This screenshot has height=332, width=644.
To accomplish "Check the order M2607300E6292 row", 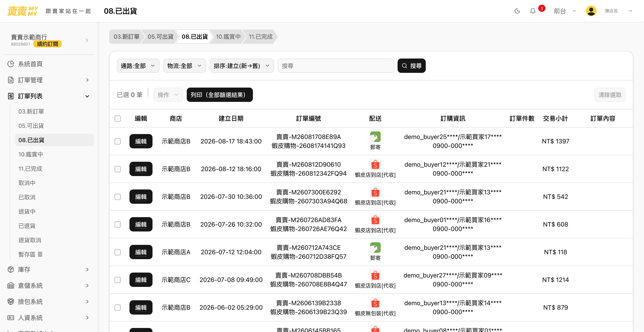I will pyautogui.click(x=117, y=197).
